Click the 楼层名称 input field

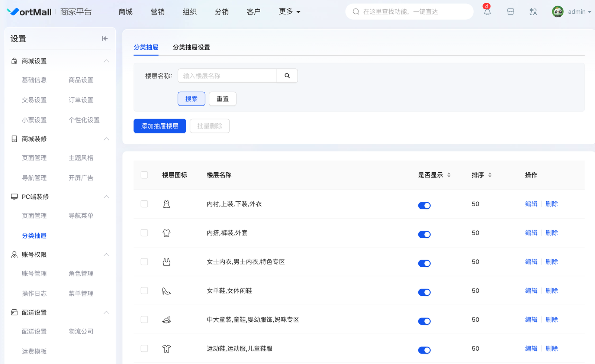pos(227,76)
